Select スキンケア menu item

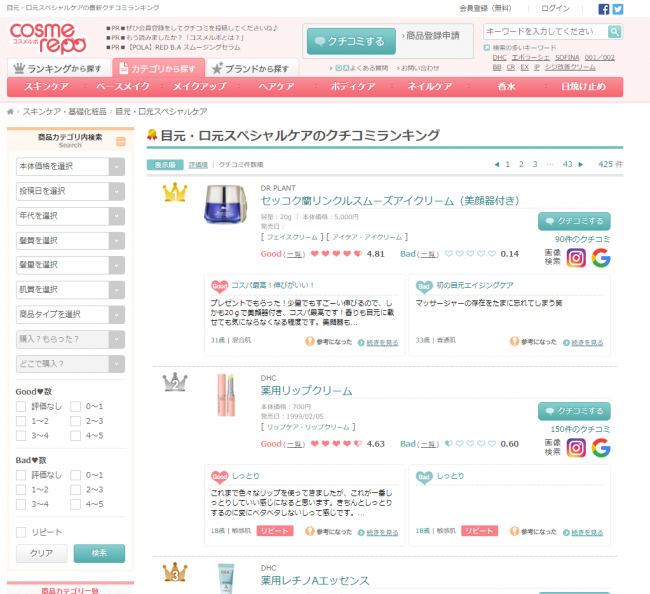click(x=46, y=87)
